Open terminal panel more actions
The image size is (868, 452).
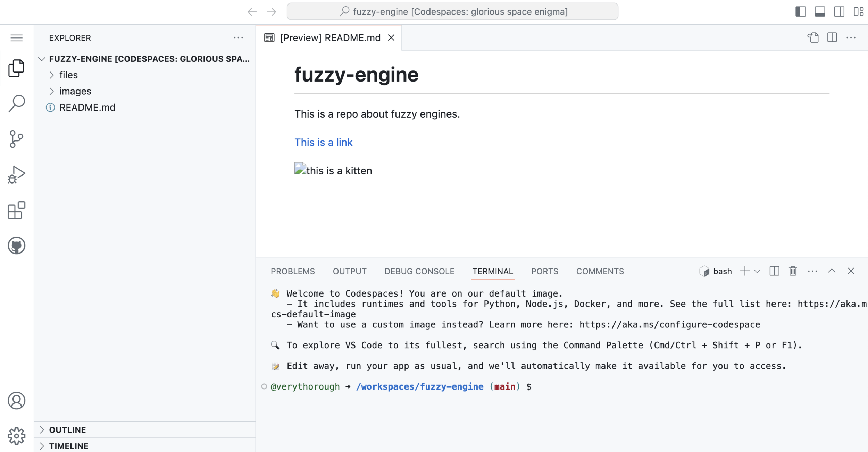[812, 271]
